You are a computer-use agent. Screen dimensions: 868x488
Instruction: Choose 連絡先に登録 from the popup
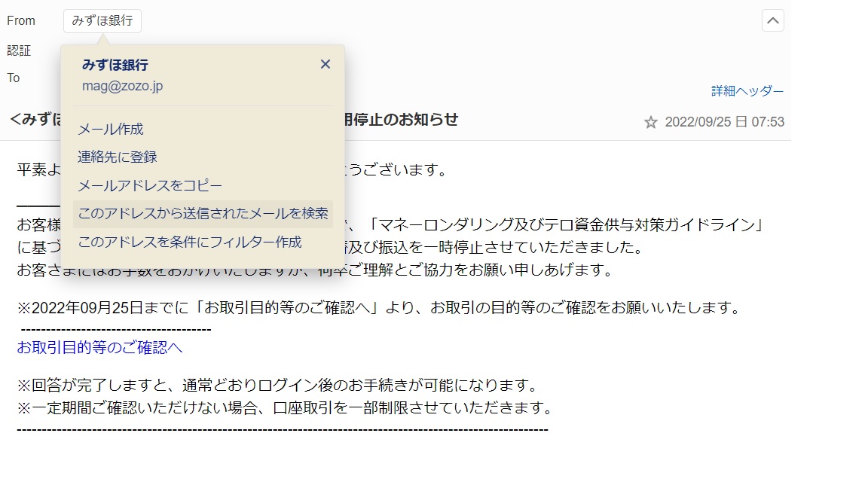pyautogui.click(x=118, y=157)
